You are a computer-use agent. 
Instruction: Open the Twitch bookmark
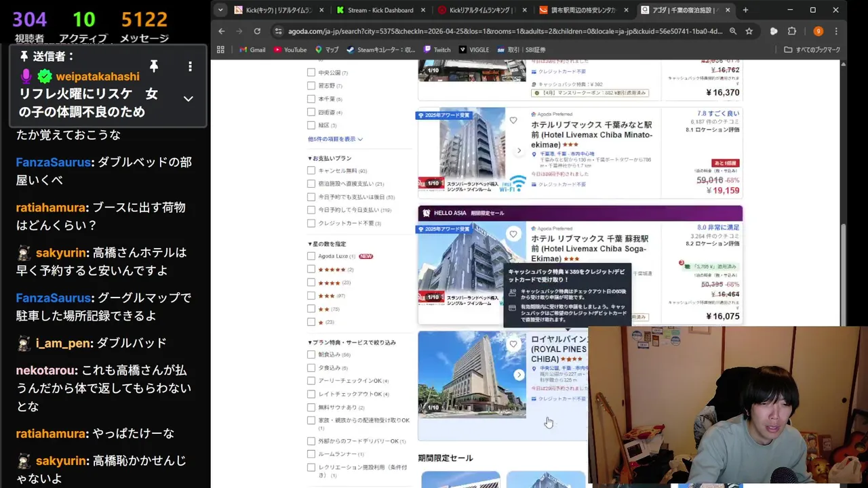(x=437, y=49)
